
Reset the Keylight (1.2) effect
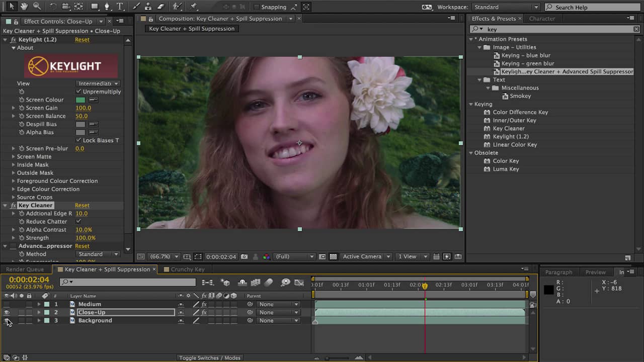click(82, 40)
